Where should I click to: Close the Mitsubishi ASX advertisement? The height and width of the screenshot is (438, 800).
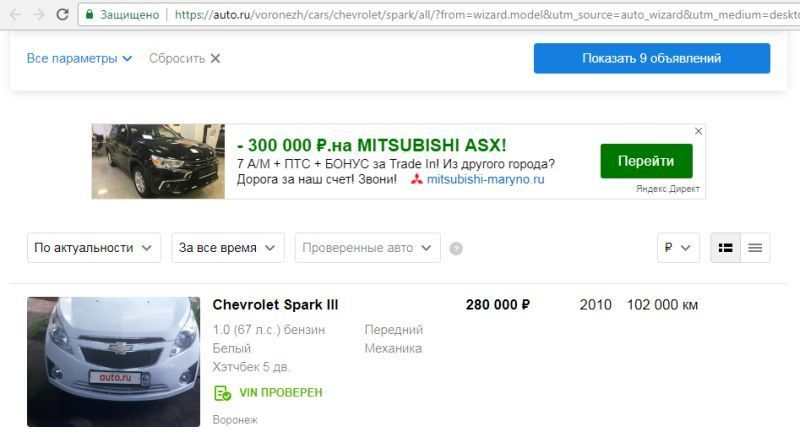point(698,131)
